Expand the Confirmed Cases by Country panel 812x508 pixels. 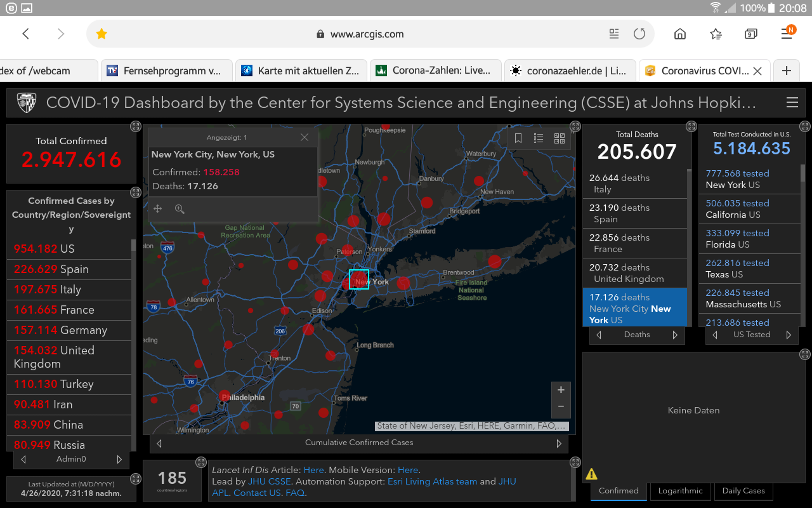135,192
